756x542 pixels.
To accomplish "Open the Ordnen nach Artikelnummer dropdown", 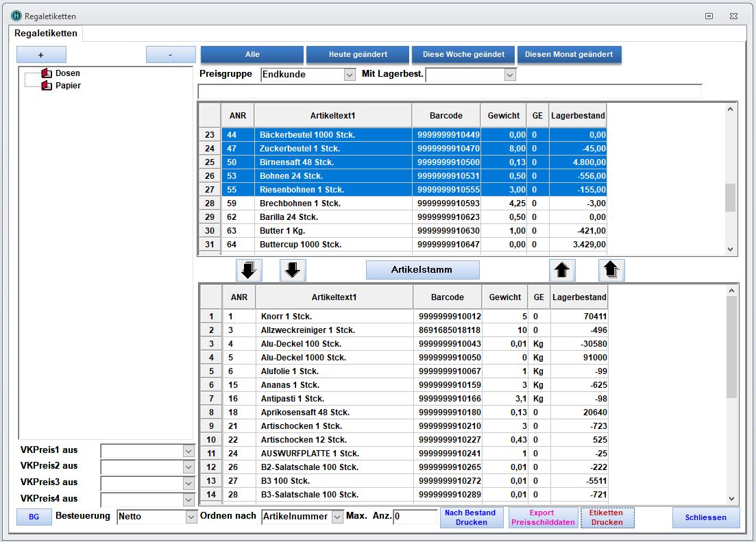I will (x=337, y=517).
